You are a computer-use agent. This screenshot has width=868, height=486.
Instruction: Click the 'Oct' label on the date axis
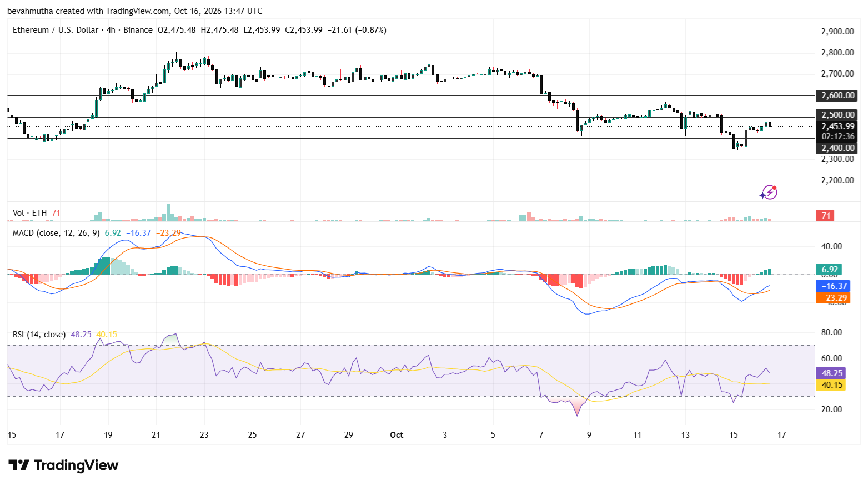point(397,435)
